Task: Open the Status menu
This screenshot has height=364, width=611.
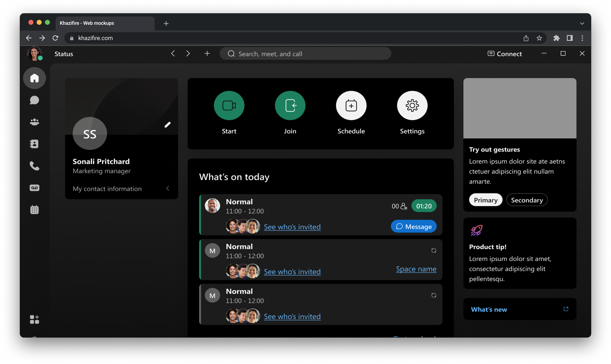Action: click(64, 54)
